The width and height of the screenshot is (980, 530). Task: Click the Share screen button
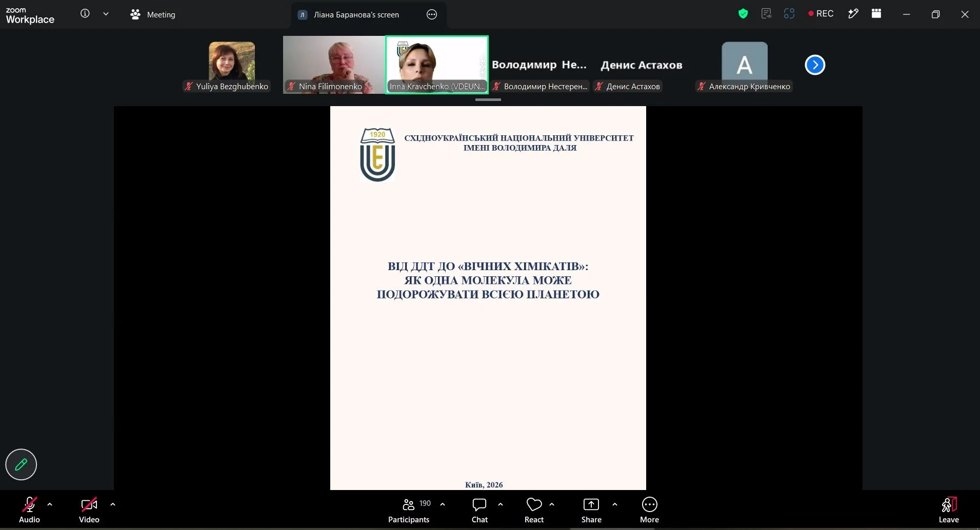click(x=591, y=510)
